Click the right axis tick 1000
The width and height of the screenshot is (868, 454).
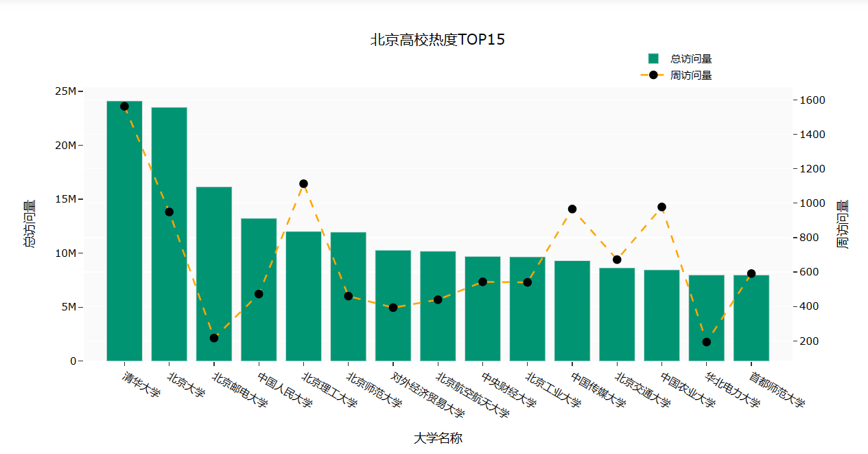tap(812, 203)
